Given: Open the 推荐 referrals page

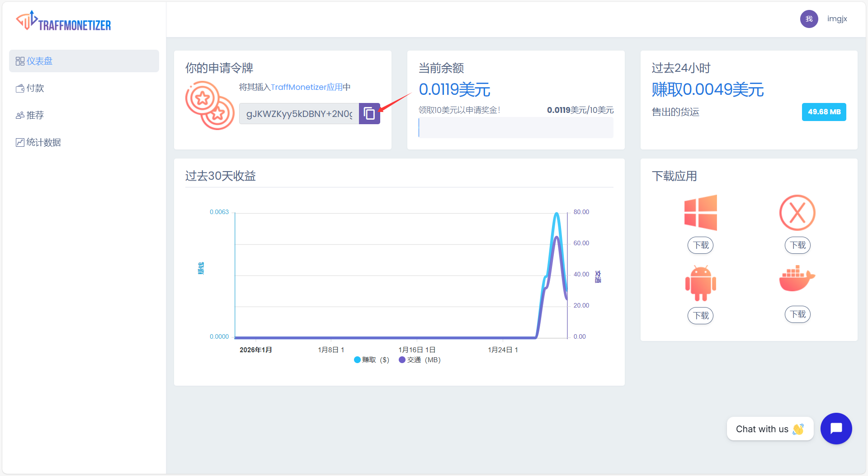Looking at the screenshot, I should point(35,115).
